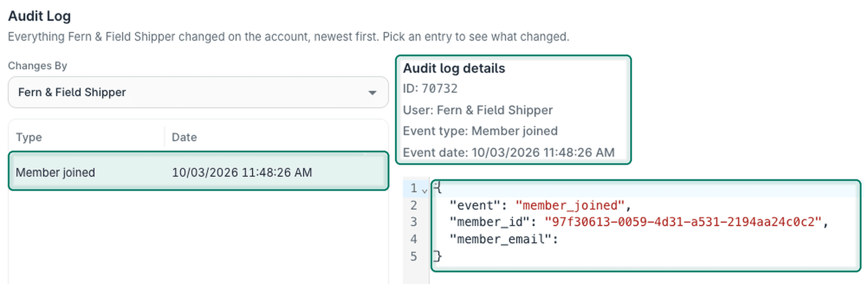Click the dropdown arrow beside Fern & Field Shipper

pyautogui.click(x=372, y=93)
